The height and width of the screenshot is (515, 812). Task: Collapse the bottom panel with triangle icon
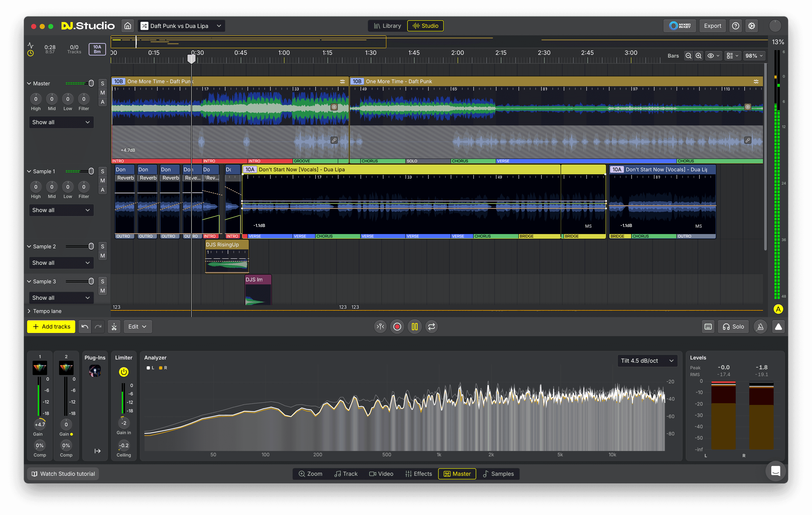[778, 326]
